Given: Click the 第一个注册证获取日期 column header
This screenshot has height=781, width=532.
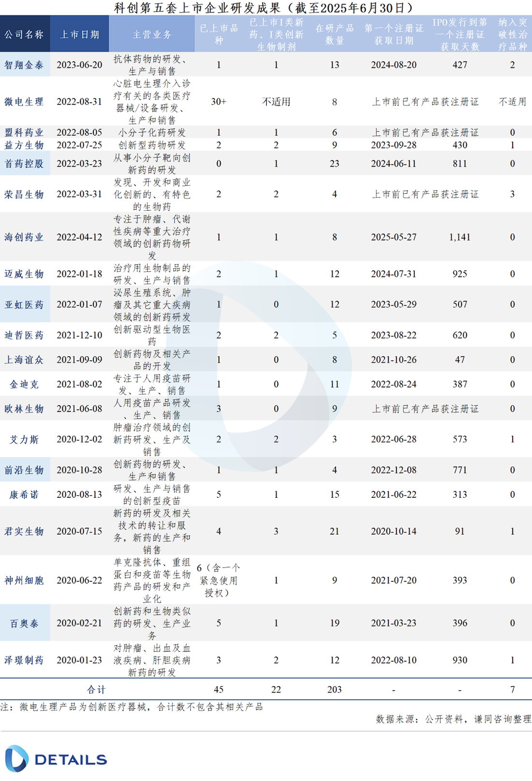Looking at the screenshot, I should pos(394,34).
